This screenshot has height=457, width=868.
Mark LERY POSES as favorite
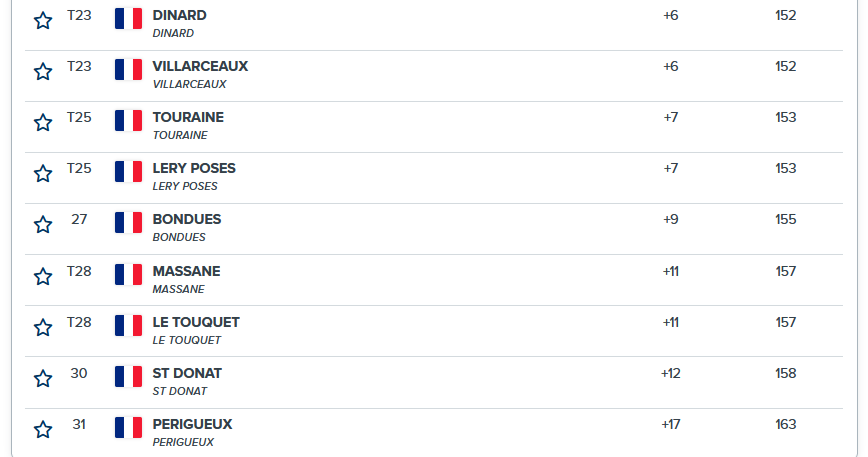pyautogui.click(x=43, y=174)
